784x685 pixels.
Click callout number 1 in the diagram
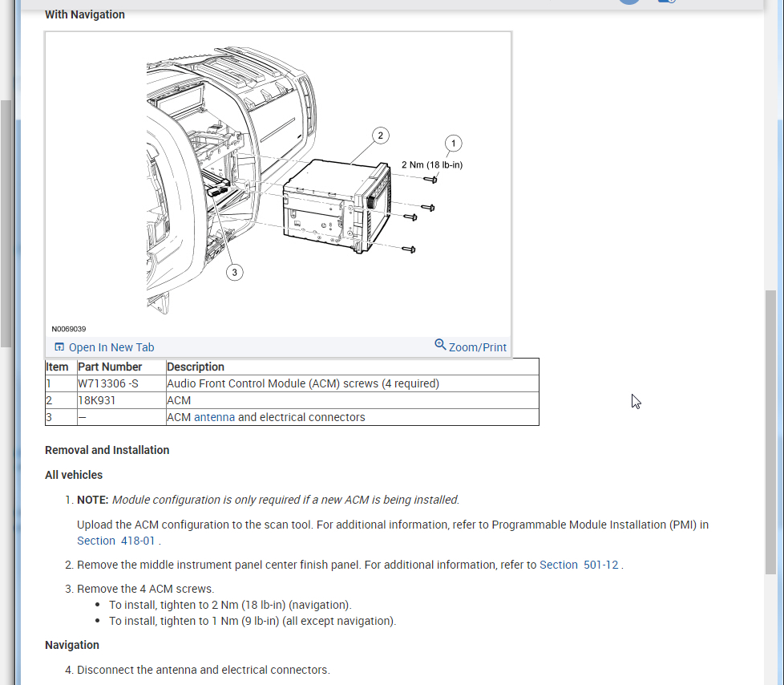pos(453,144)
